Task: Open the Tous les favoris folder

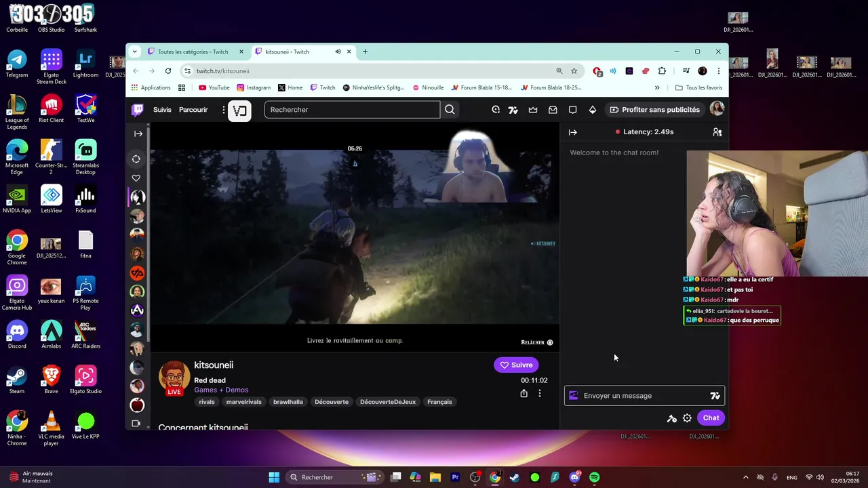Action: (x=699, y=87)
